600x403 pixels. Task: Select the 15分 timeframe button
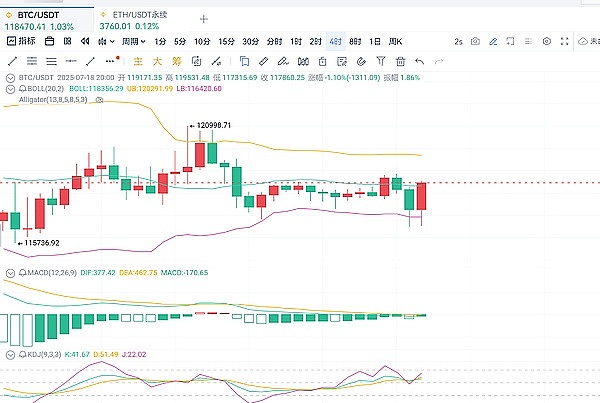coord(226,41)
